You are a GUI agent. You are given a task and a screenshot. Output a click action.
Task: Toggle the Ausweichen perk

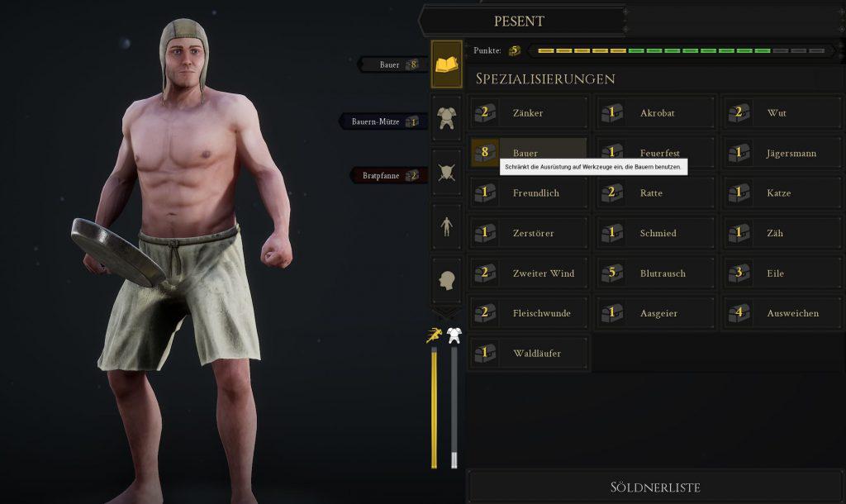tap(783, 313)
